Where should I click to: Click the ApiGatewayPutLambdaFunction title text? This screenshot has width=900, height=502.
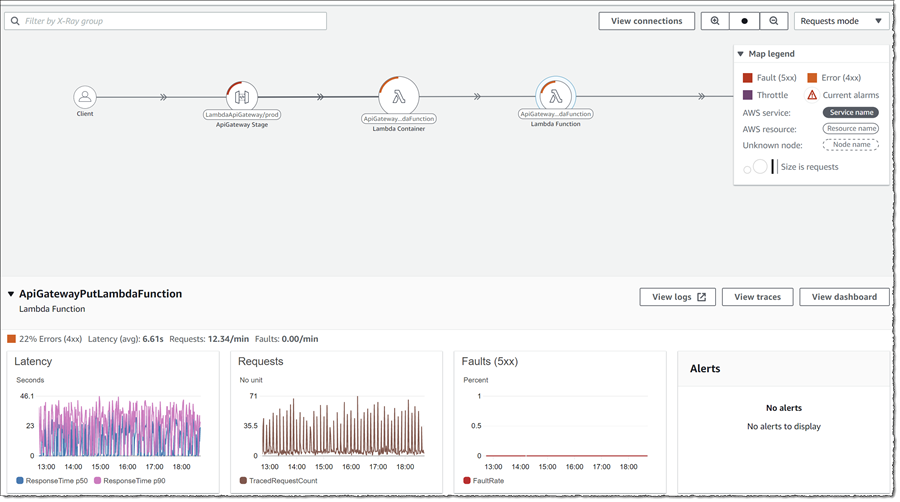click(100, 294)
